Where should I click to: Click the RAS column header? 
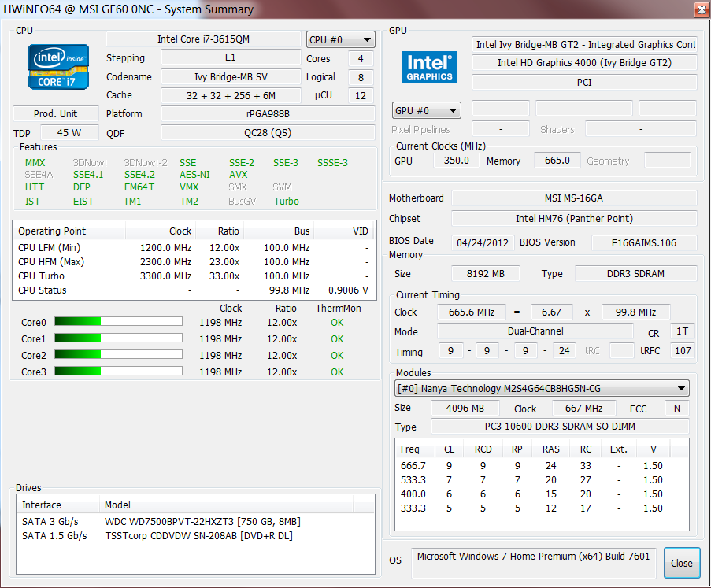[551, 449]
